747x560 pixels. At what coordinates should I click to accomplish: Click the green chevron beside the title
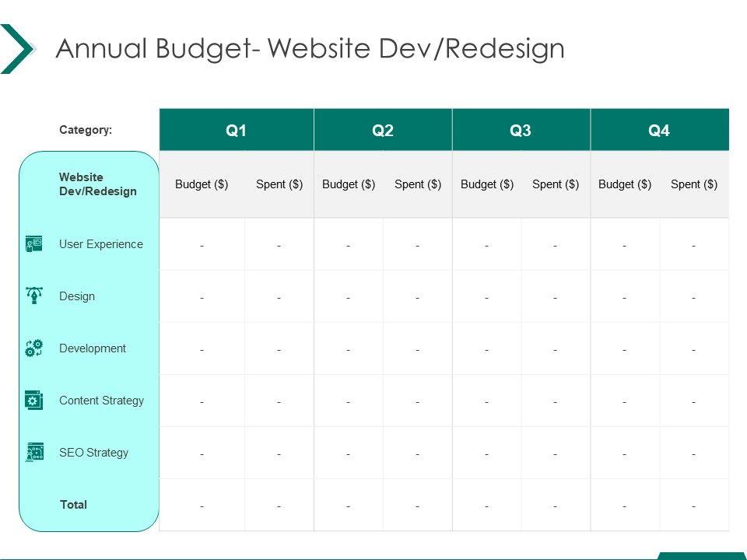click(17, 49)
